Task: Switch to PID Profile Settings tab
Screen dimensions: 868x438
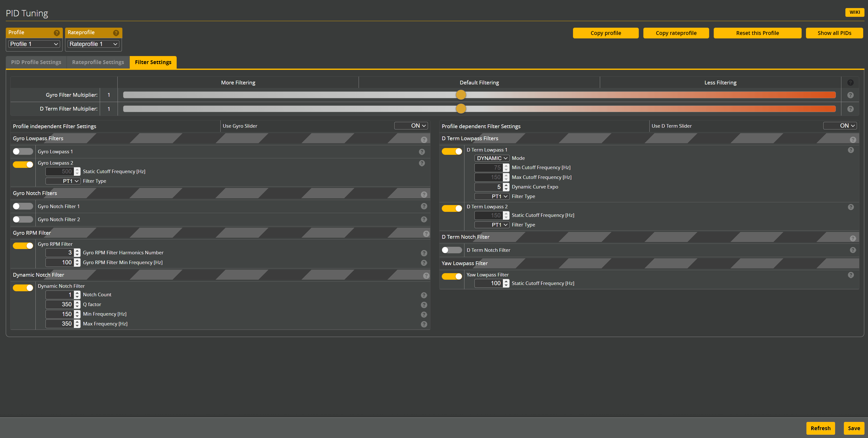Action: (x=36, y=62)
